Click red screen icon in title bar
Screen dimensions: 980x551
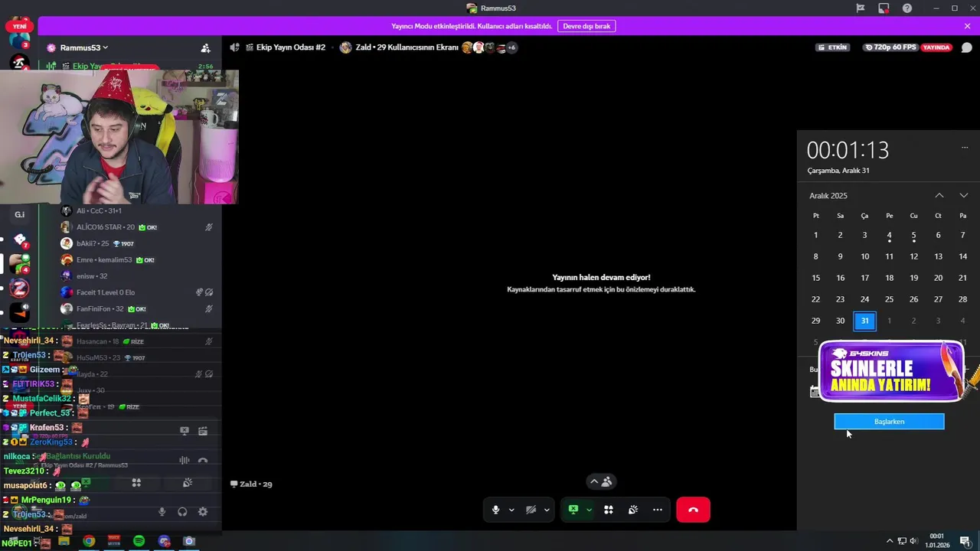884,8
